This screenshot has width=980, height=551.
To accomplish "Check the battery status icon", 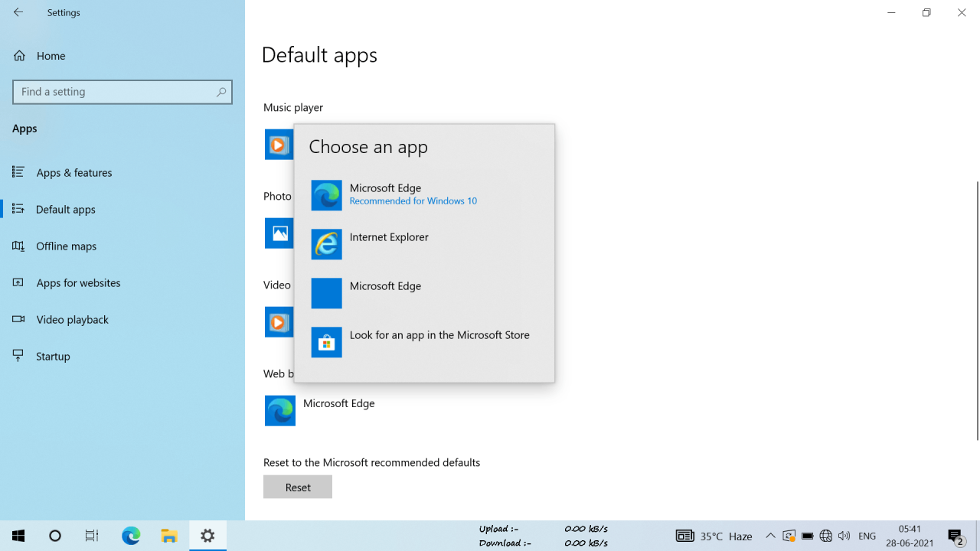I will pyautogui.click(x=807, y=536).
